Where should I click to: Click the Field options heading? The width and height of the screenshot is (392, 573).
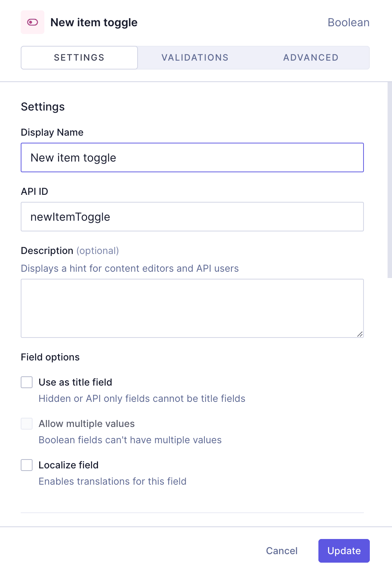pyautogui.click(x=50, y=357)
